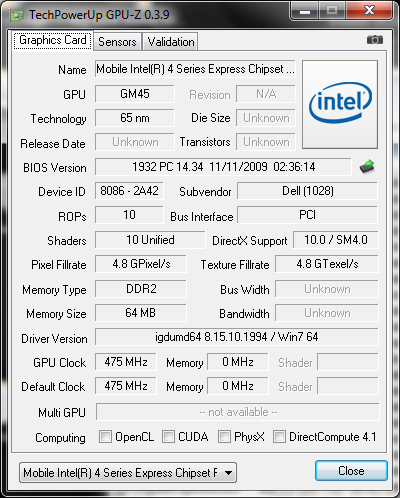Click the Memory Size field showing 64 MB

coord(141,313)
